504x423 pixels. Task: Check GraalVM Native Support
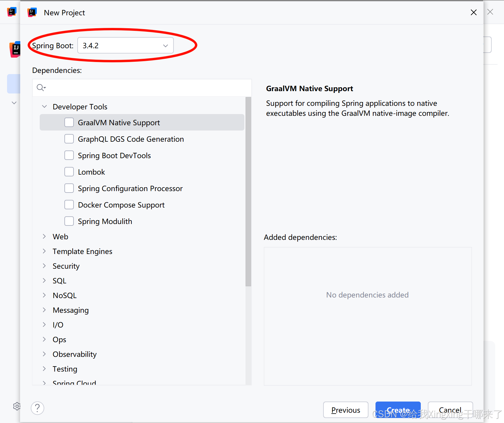point(69,122)
